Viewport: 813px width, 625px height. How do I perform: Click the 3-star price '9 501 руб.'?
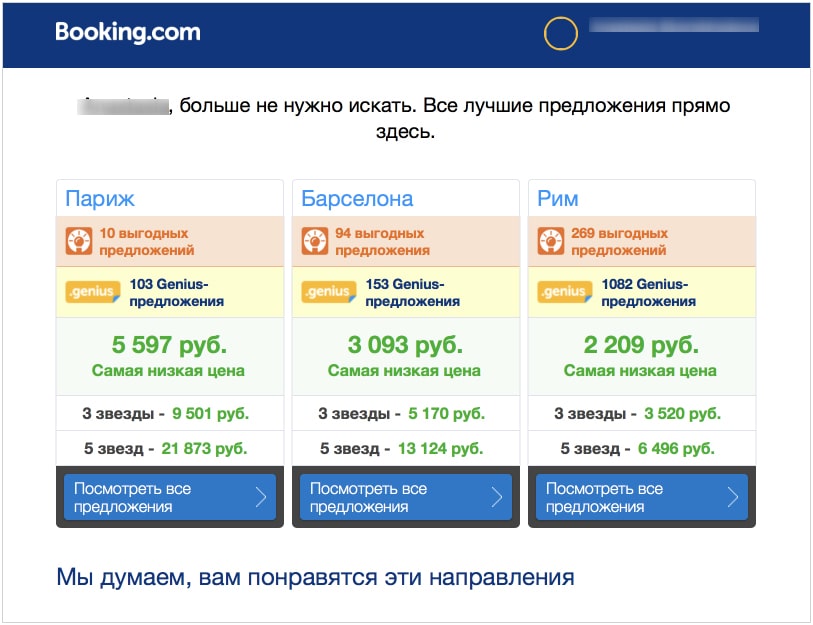pyautogui.click(x=211, y=413)
